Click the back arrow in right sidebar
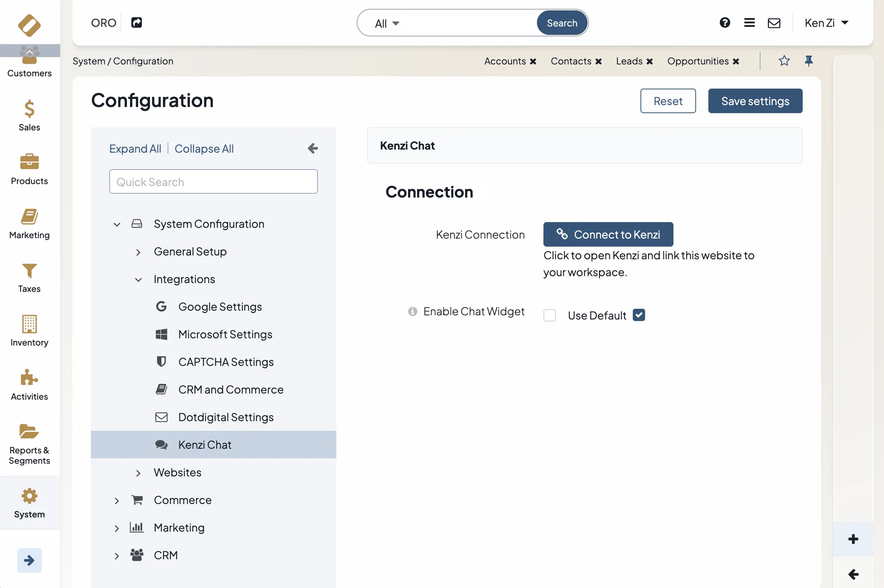The height and width of the screenshot is (588, 884). (853, 574)
